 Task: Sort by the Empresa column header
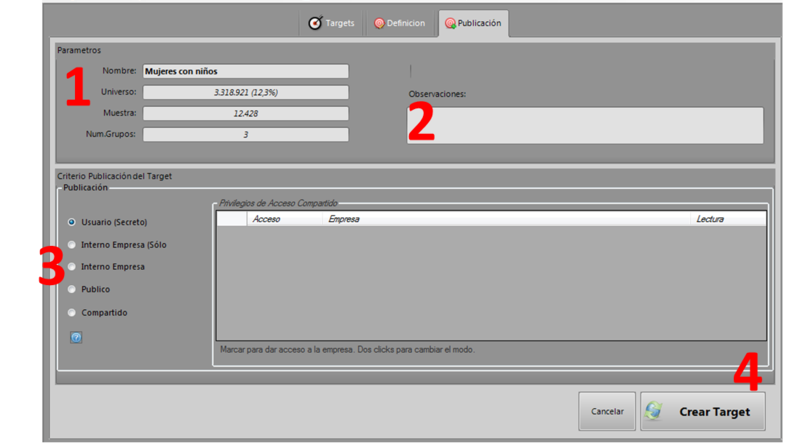[x=343, y=218]
